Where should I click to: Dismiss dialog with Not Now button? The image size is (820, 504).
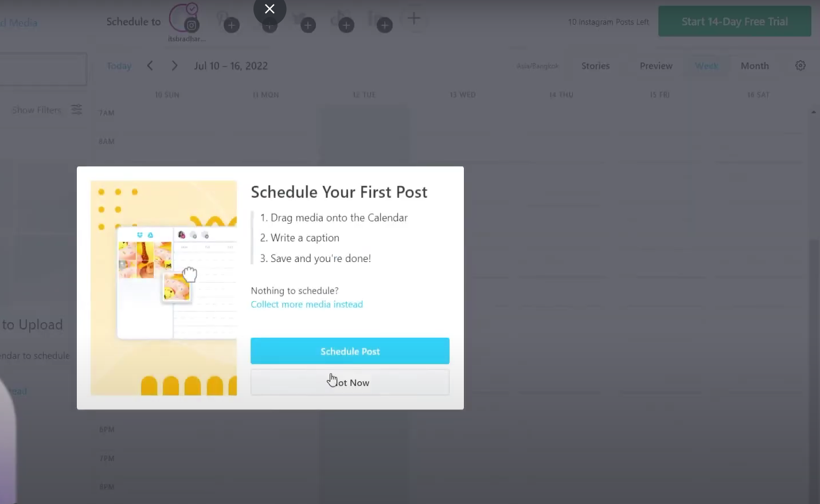350,382
